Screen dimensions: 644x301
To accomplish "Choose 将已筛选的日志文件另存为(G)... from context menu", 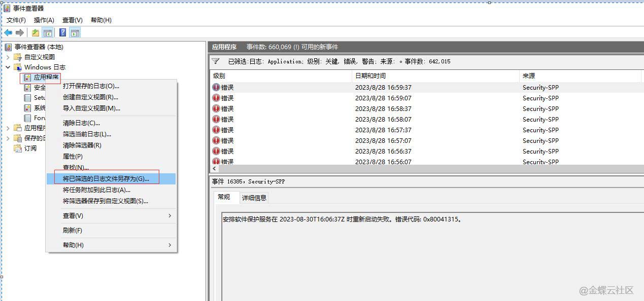I will [106, 179].
